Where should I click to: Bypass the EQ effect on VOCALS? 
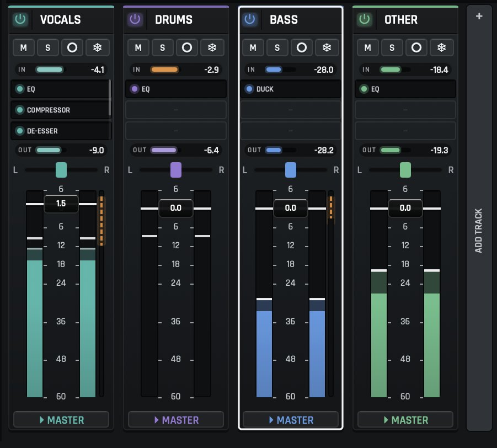coord(20,89)
